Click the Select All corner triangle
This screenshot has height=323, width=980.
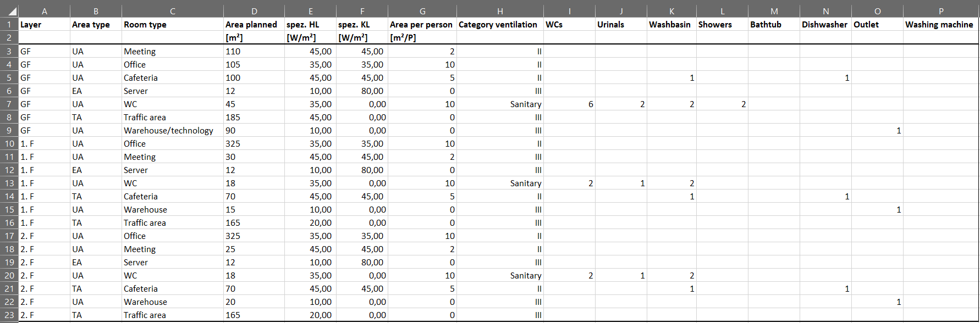pos(10,11)
